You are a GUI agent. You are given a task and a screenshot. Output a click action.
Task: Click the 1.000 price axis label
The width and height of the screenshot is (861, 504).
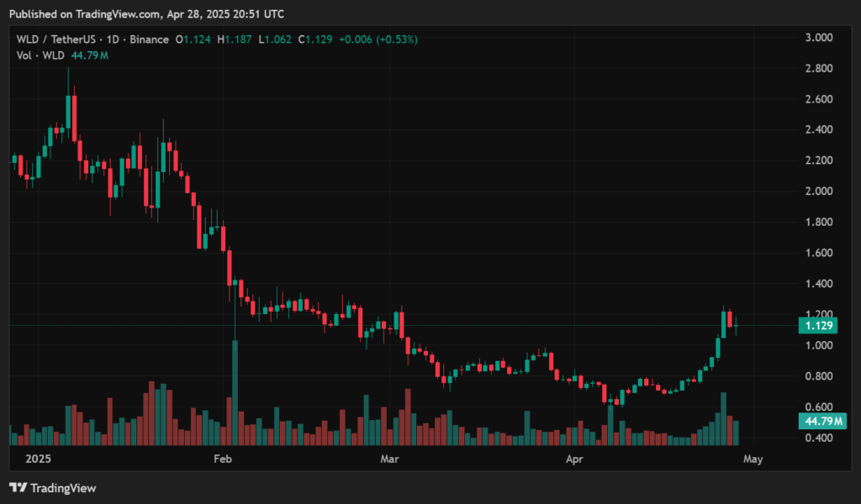(x=819, y=345)
